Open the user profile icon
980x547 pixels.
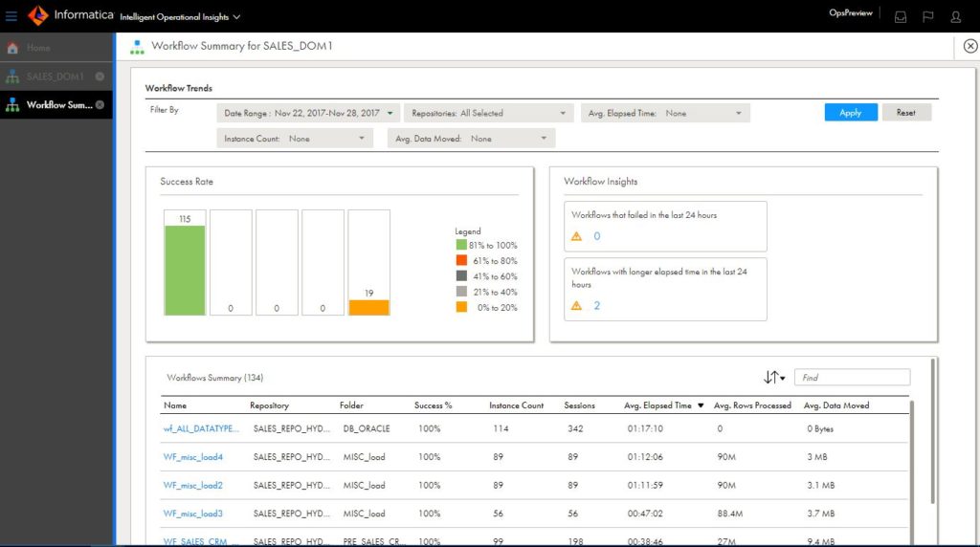[955, 16]
